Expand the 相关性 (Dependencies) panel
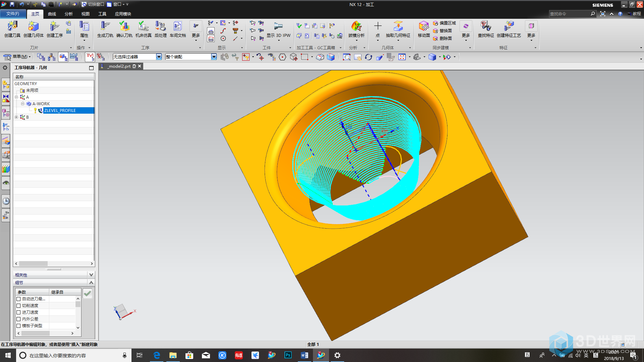The height and width of the screenshot is (362, 644). [x=91, y=275]
